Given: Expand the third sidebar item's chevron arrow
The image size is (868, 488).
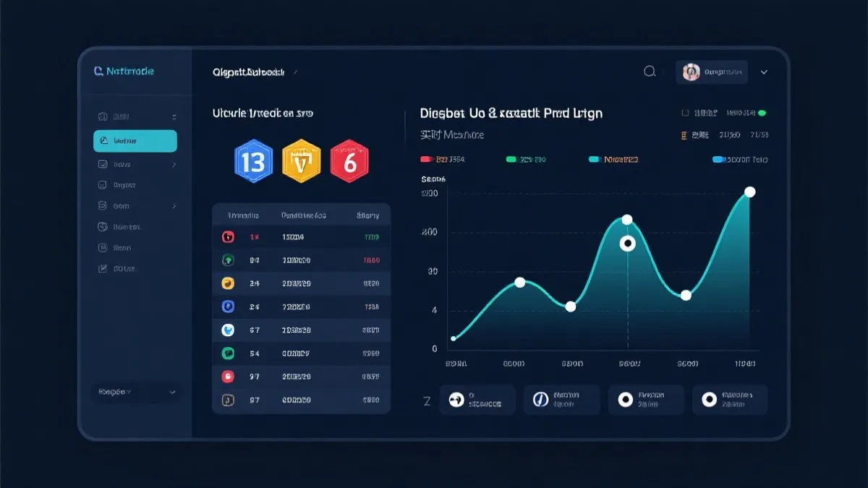Looking at the screenshot, I should pyautogui.click(x=174, y=165).
